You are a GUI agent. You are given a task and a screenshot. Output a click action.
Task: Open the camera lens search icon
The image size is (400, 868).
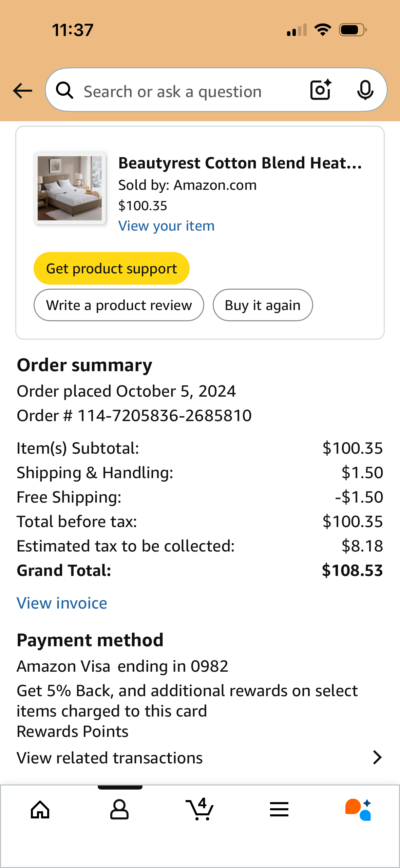coord(321,90)
